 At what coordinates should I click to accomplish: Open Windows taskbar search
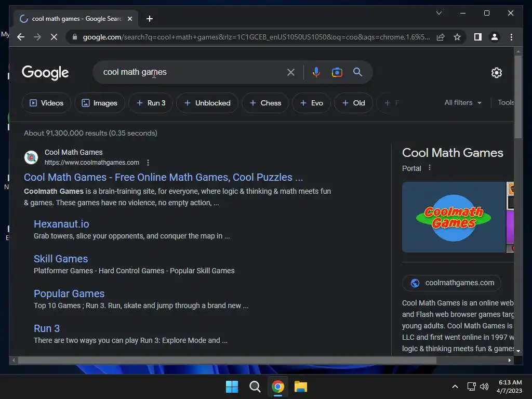pos(255,387)
